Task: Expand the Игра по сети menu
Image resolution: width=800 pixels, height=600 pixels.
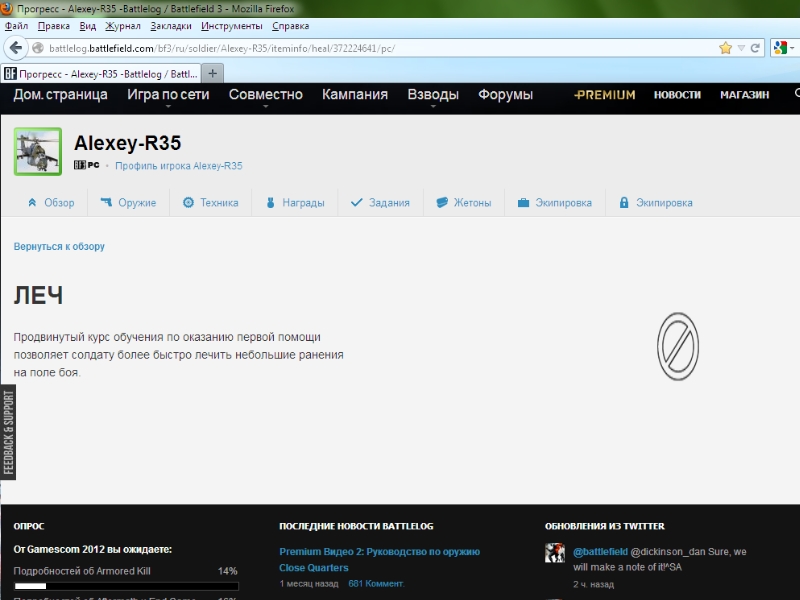Action: (x=168, y=95)
